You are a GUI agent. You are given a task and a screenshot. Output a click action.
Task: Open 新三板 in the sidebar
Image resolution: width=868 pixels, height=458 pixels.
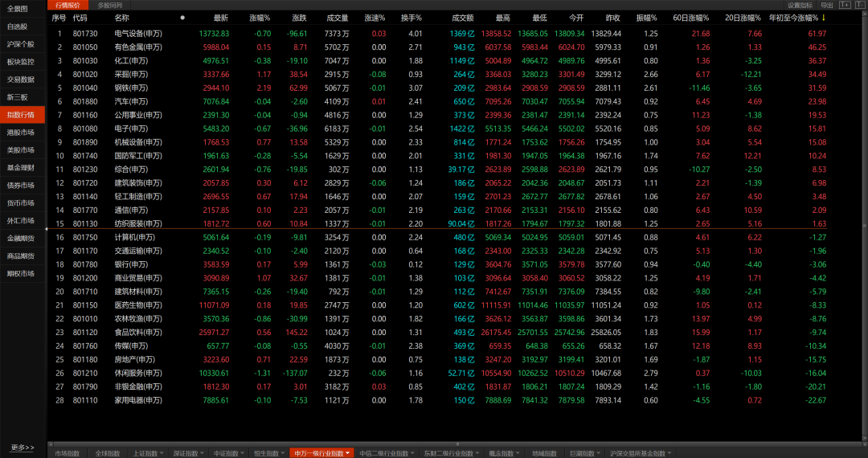pyautogui.click(x=23, y=97)
